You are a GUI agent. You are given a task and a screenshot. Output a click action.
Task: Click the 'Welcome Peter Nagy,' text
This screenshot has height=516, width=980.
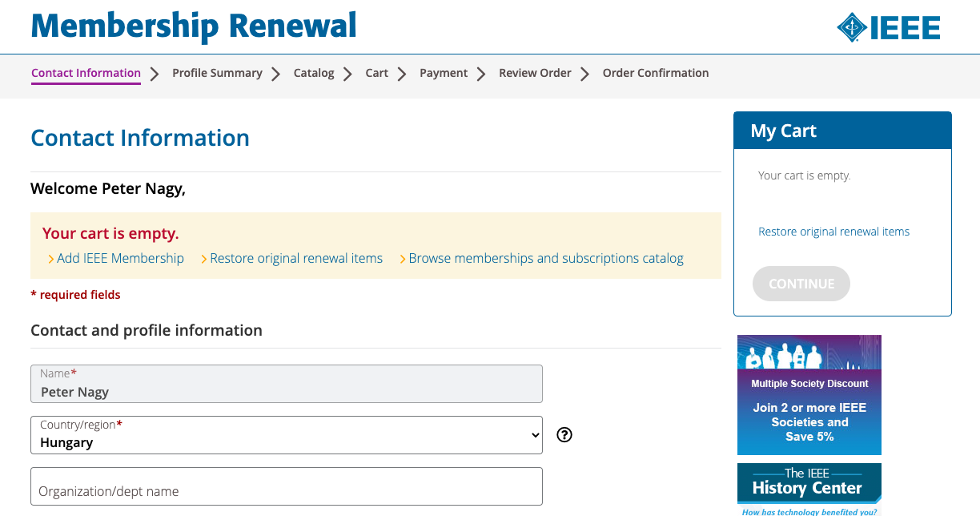pyautogui.click(x=108, y=189)
